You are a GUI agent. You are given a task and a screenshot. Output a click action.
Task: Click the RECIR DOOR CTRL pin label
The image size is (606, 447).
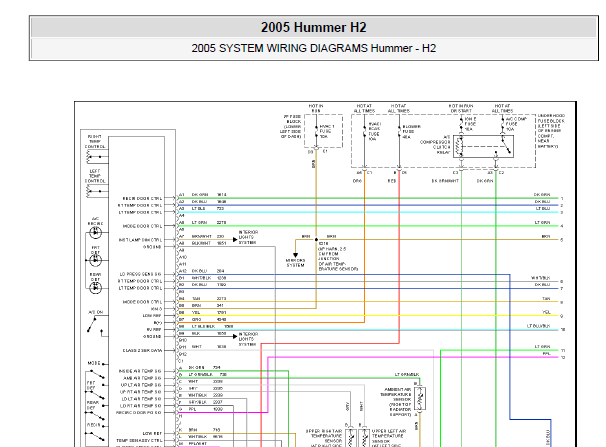[142, 199]
